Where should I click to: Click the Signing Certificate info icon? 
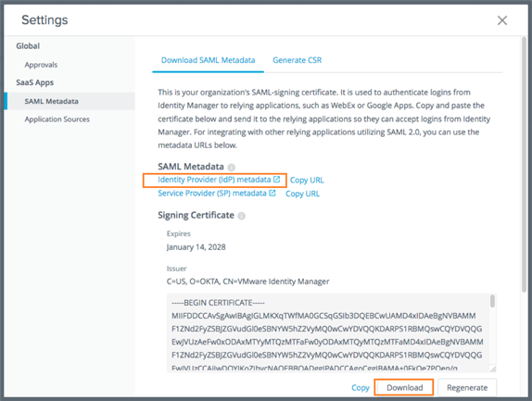point(241,216)
